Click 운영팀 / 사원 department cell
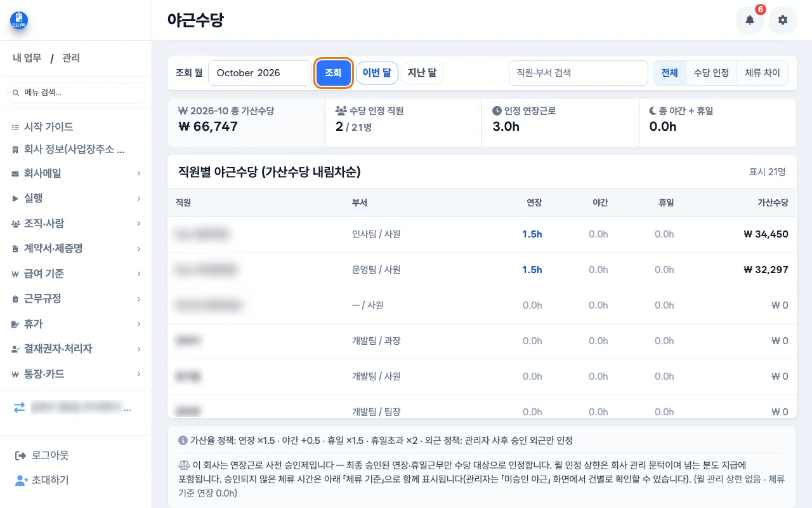 pyautogui.click(x=376, y=270)
